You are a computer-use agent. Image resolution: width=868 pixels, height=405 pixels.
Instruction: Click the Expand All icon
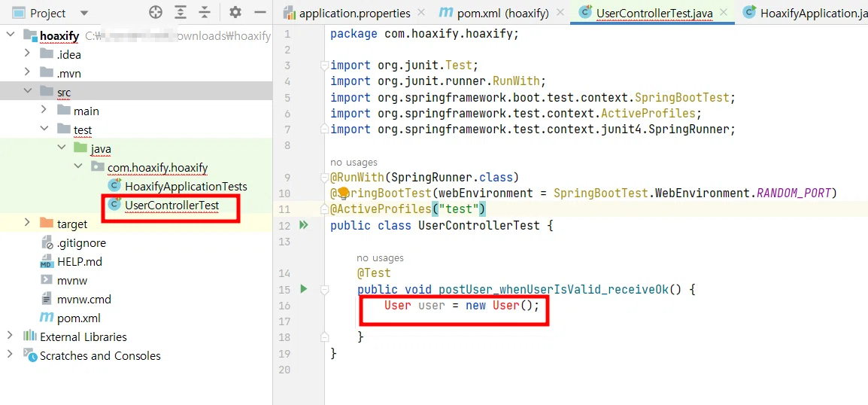(x=181, y=12)
